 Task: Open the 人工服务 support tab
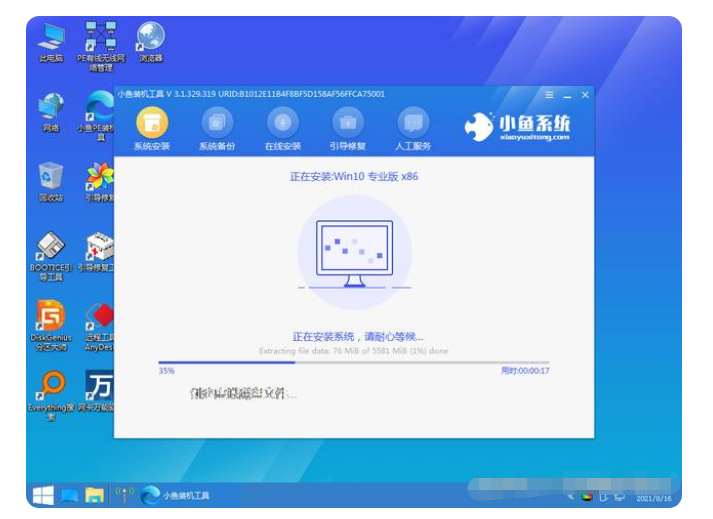click(413, 129)
